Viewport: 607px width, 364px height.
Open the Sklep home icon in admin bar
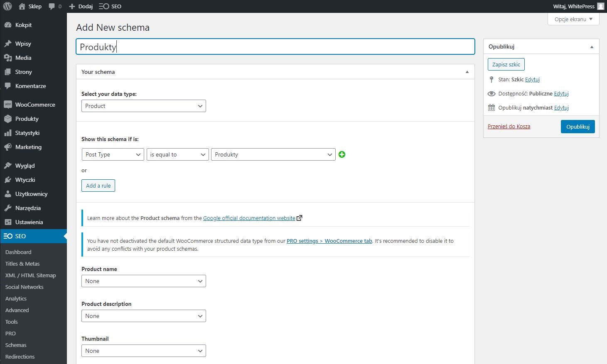[x=22, y=6]
